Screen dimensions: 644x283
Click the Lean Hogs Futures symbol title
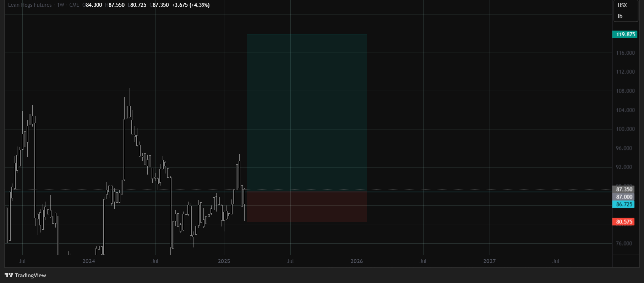30,5
